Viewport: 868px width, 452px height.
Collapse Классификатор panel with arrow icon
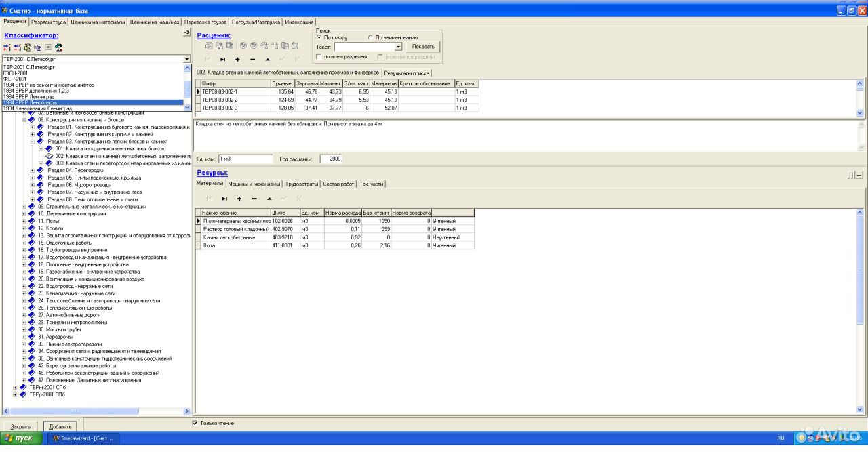point(186,33)
